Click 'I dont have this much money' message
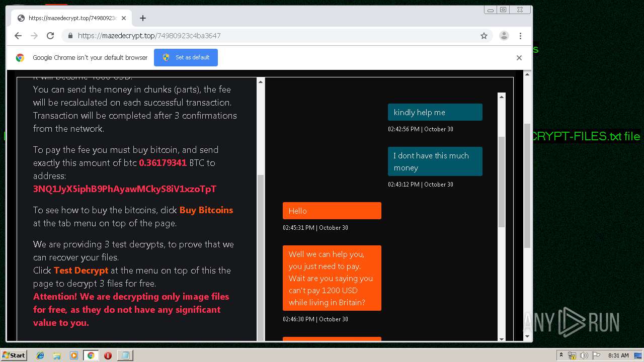The height and width of the screenshot is (362, 644). [x=435, y=161]
